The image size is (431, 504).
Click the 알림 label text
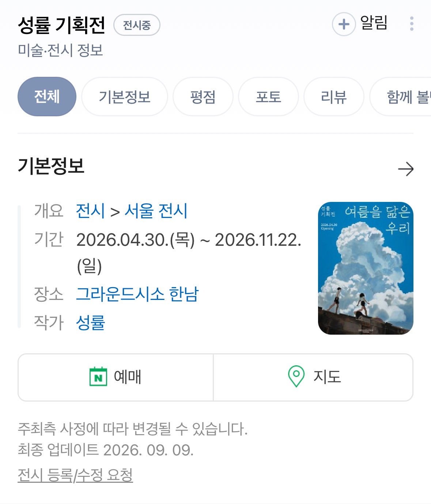pyautogui.click(x=374, y=23)
